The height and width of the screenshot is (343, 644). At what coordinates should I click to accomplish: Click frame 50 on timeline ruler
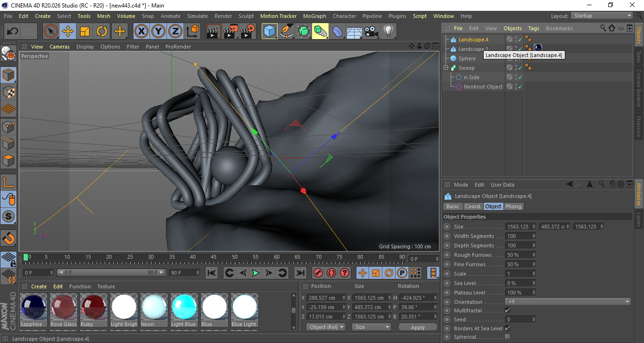(x=234, y=258)
